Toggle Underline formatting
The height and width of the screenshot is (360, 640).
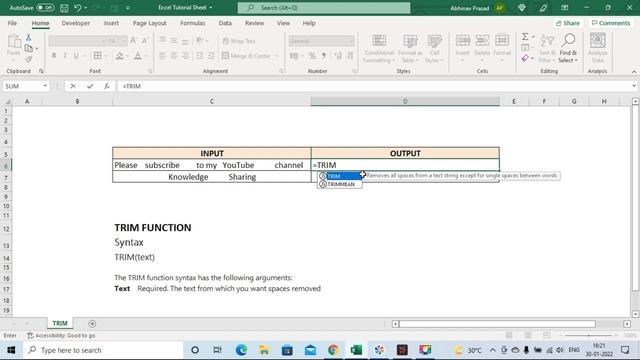(76, 56)
